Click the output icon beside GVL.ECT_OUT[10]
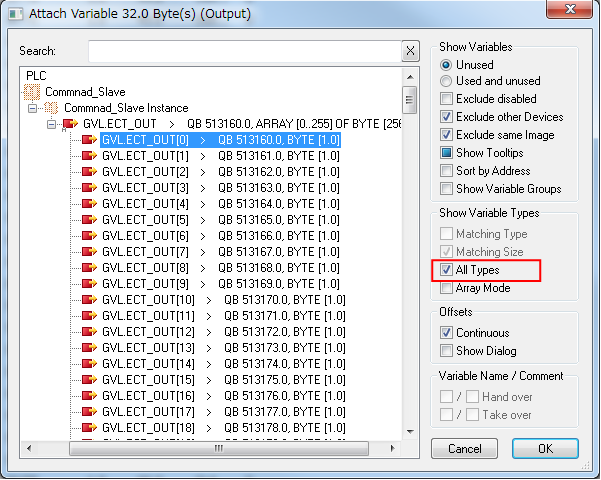 (90, 300)
